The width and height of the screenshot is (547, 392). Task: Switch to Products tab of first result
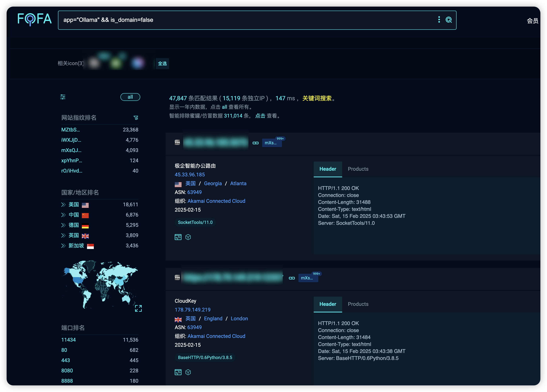(x=358, y=169)
